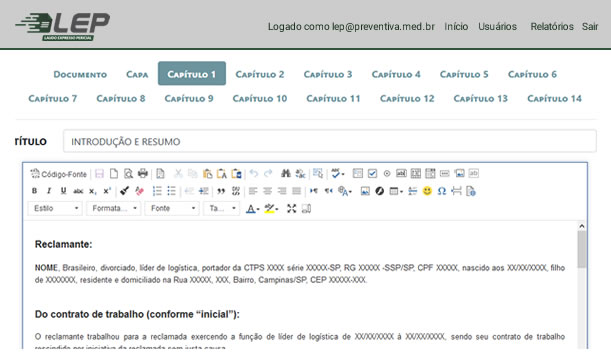The height and width of the screenshot is (364, 611).
Task: Open the Capítulo 10 tab
Action: [260, 99]
